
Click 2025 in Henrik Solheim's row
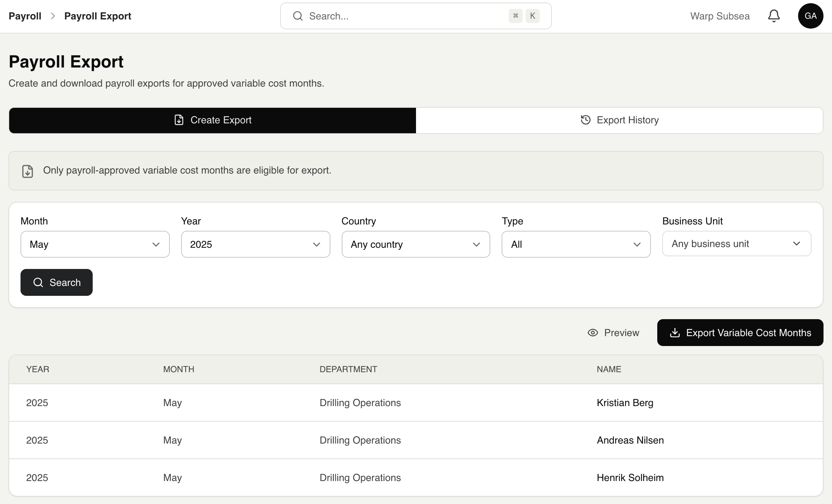pyautogui.click(x=37, y=478)
